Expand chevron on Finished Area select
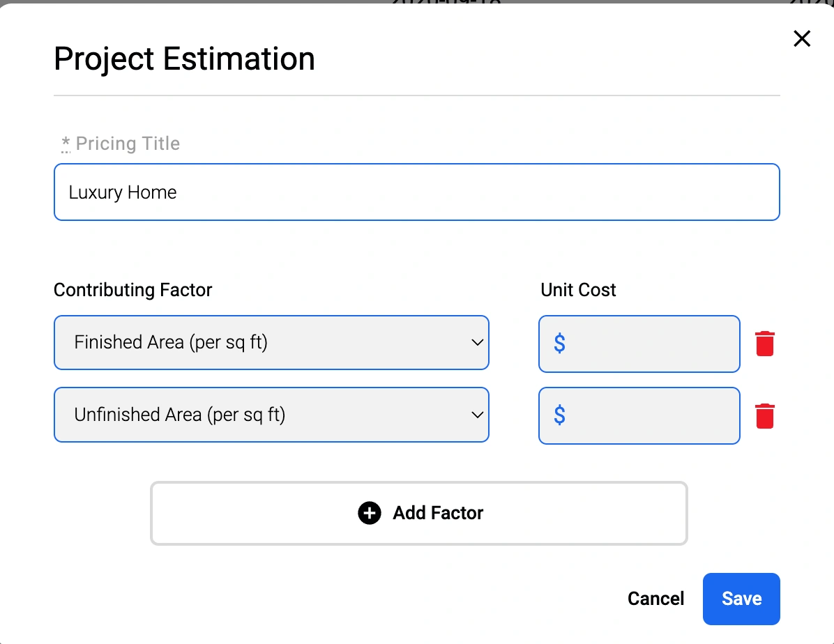The height and width of the screenshot is (644, 834). (x=477, y=342)
